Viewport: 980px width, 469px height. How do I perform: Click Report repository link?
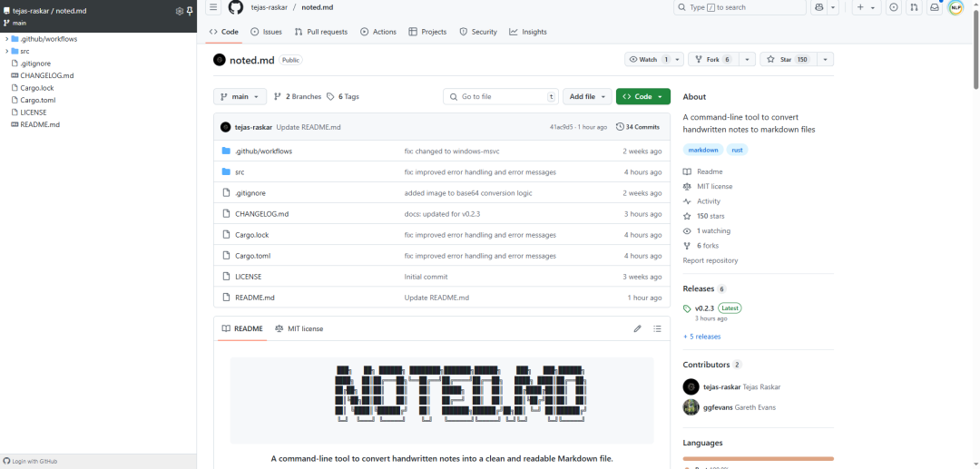point(710,260)
